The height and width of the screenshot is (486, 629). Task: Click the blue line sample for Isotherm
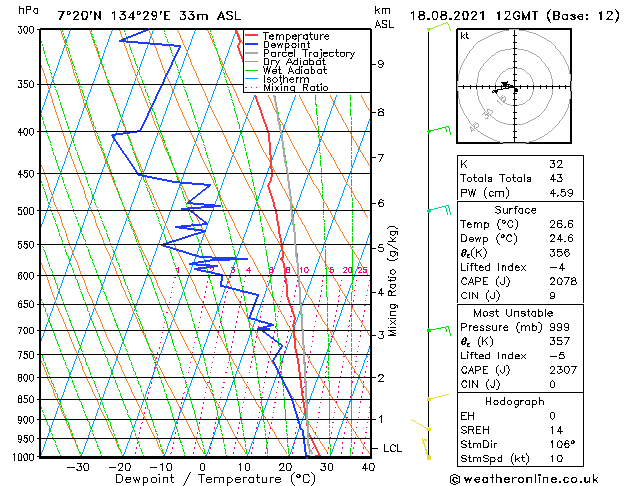pos(251,79)
